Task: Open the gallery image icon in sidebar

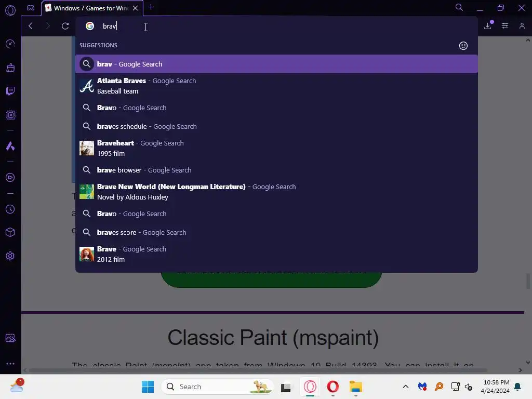Action: tap(10, 338)
